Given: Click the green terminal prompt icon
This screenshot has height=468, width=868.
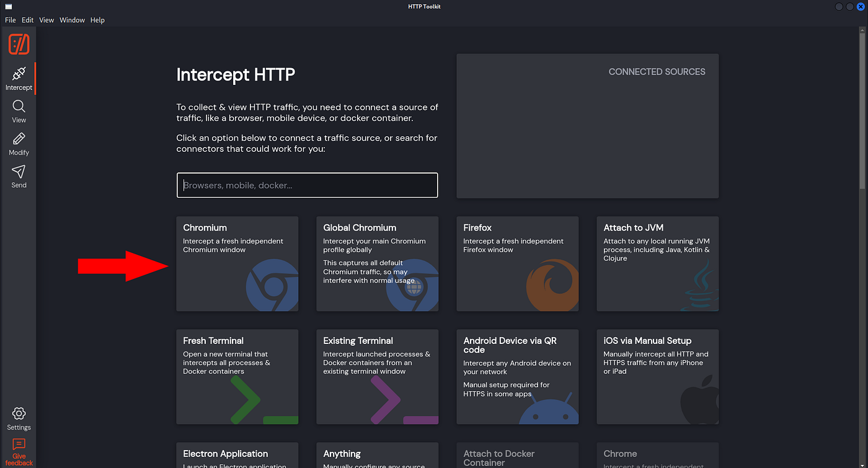Looking at the screenshot, I should (264, 400).
